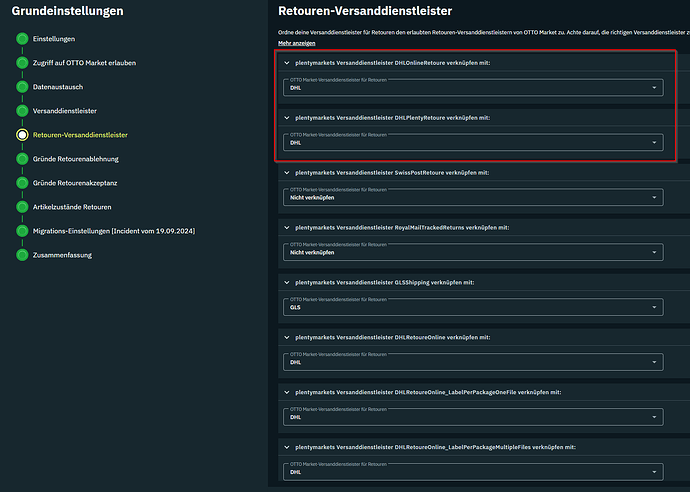Open the Einstellungen step
This screenshot has height=492, width=690.
(x=54, y=39)
